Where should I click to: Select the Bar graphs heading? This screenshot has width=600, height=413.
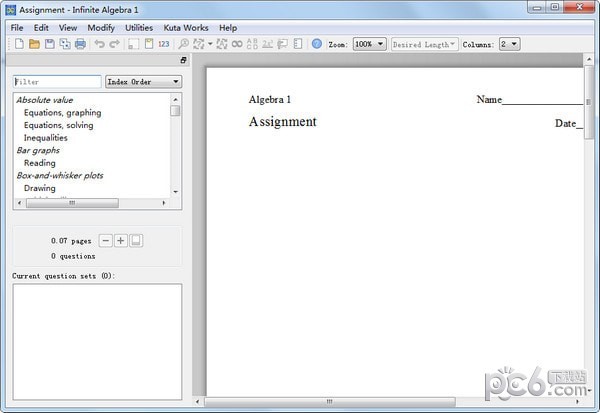[x=38, y=150]
